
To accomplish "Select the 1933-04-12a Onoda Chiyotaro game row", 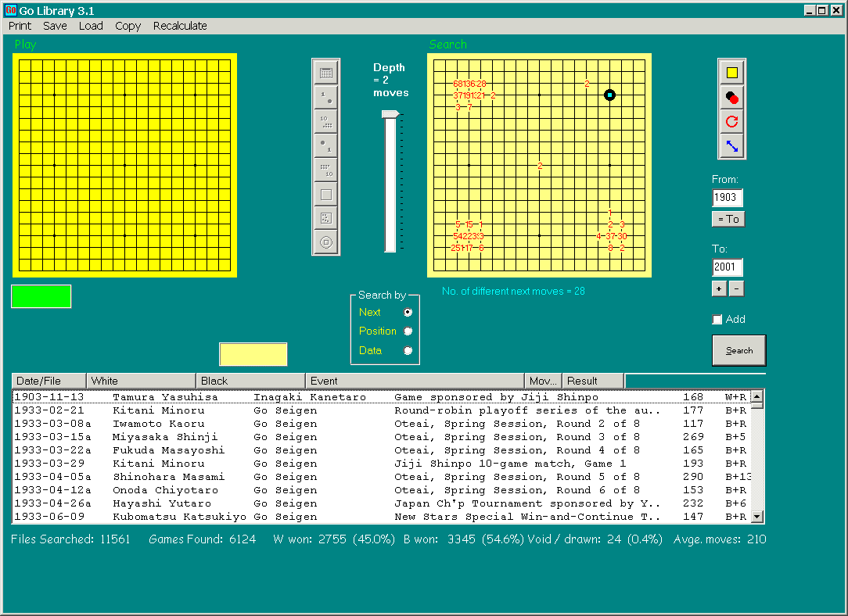I will (x=381, y=490).
